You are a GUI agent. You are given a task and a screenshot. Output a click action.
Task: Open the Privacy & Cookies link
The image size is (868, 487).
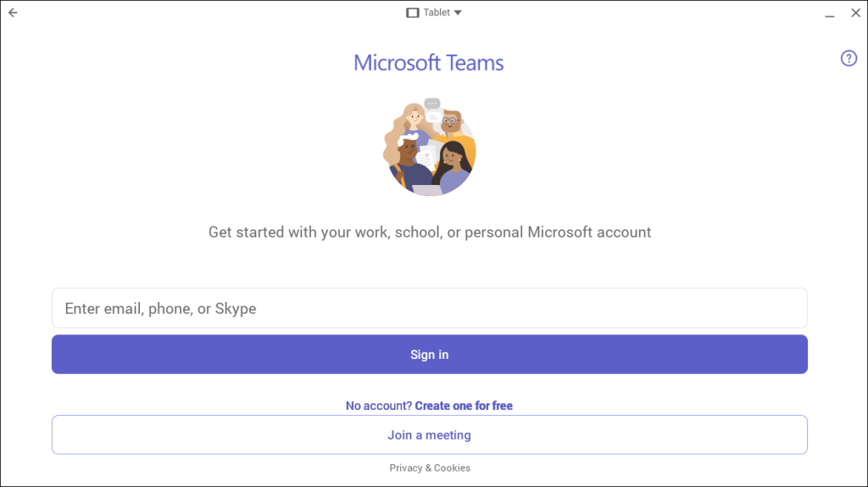pos(429,467)
